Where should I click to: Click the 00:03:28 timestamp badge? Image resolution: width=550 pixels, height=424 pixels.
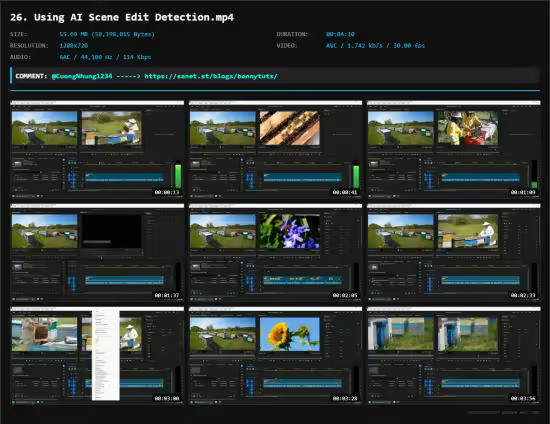click(345, 398)
